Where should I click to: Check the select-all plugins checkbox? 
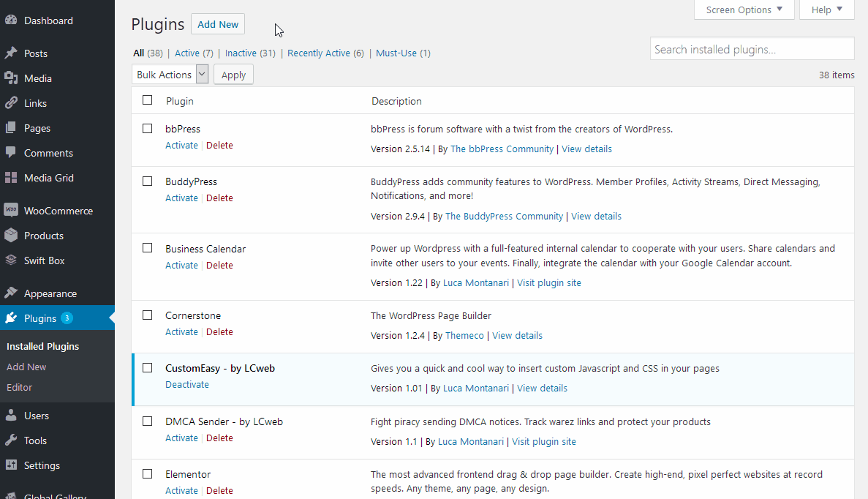(x=147, y=100)
